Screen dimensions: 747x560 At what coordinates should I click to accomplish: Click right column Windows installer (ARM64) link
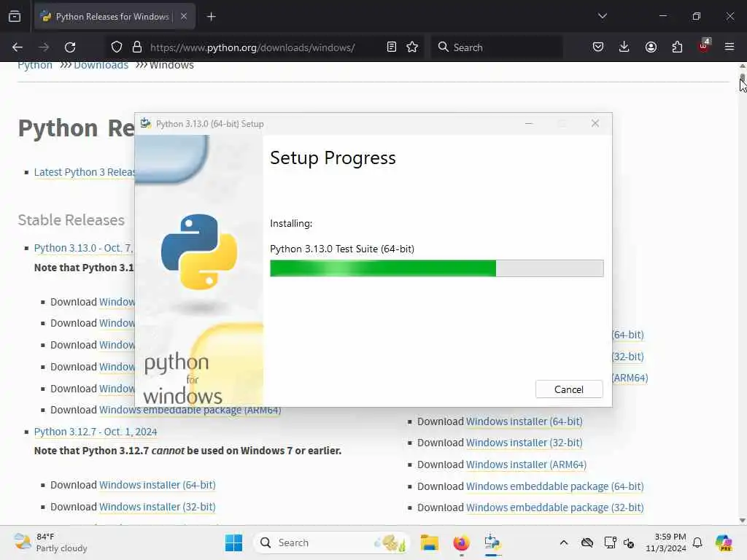526,464
